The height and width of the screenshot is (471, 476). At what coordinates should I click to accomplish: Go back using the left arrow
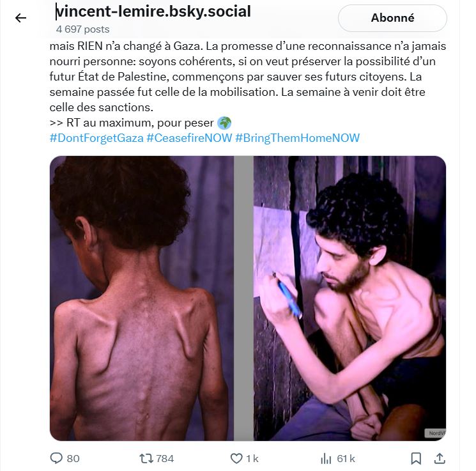pyautogui.click(x=20, y=18)
